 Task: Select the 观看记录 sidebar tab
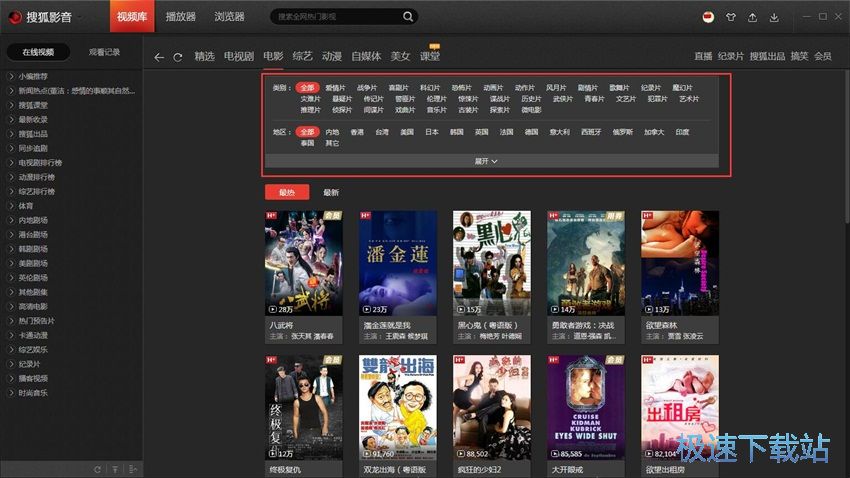click(104, 52)
